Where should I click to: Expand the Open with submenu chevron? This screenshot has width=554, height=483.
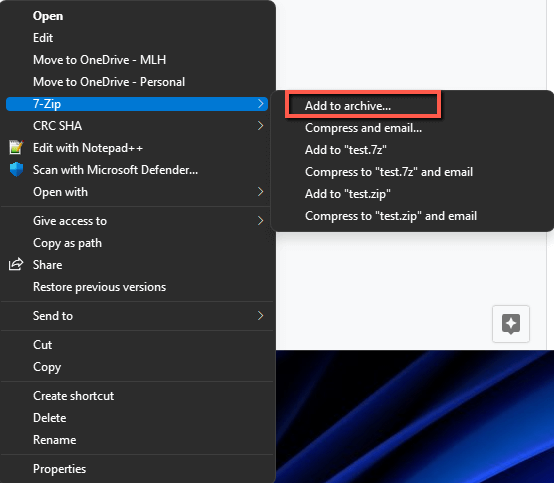(x=261, y=192)
